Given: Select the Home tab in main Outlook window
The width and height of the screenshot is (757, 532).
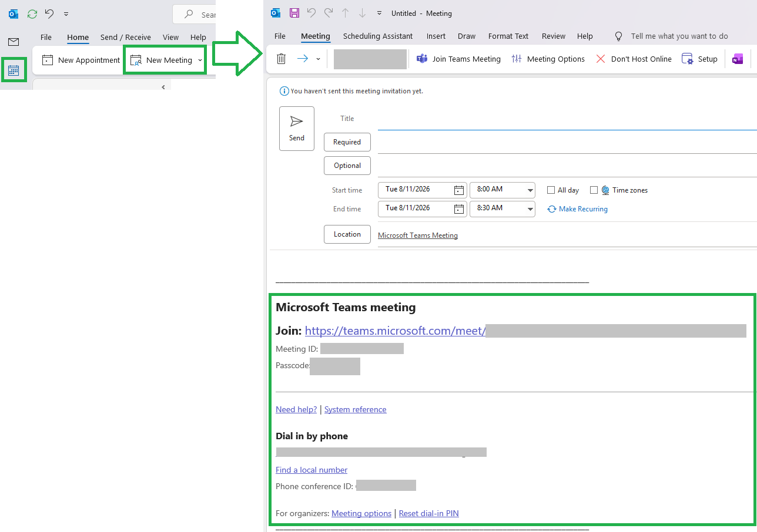Looking at the screenshot, I should pyautogui.click(x=78, y=37).
